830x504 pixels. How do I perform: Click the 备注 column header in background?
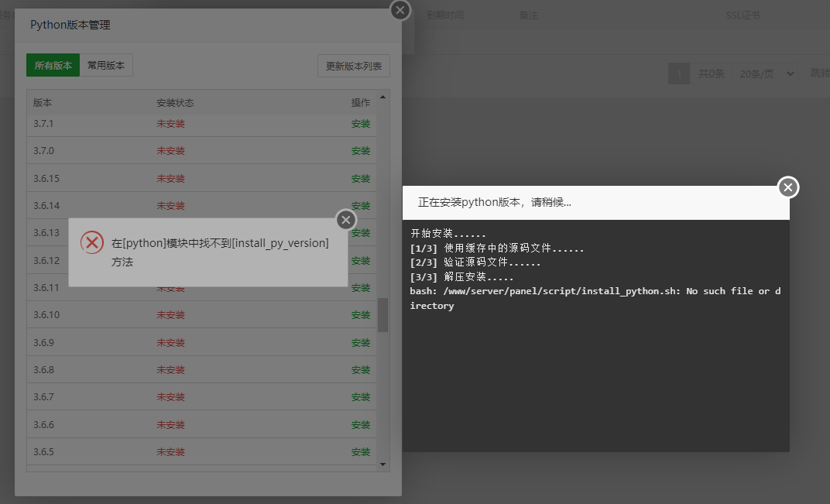click(x=528, y=15)
